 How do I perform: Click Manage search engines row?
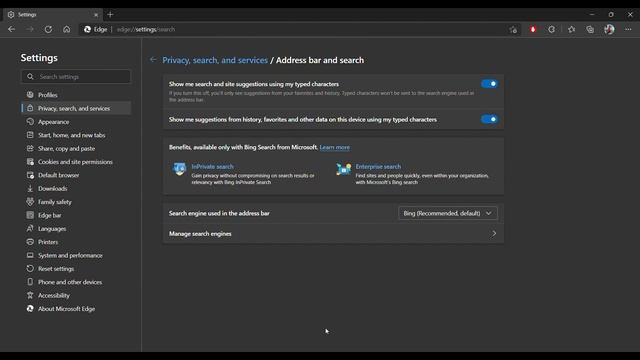[333, 233]
